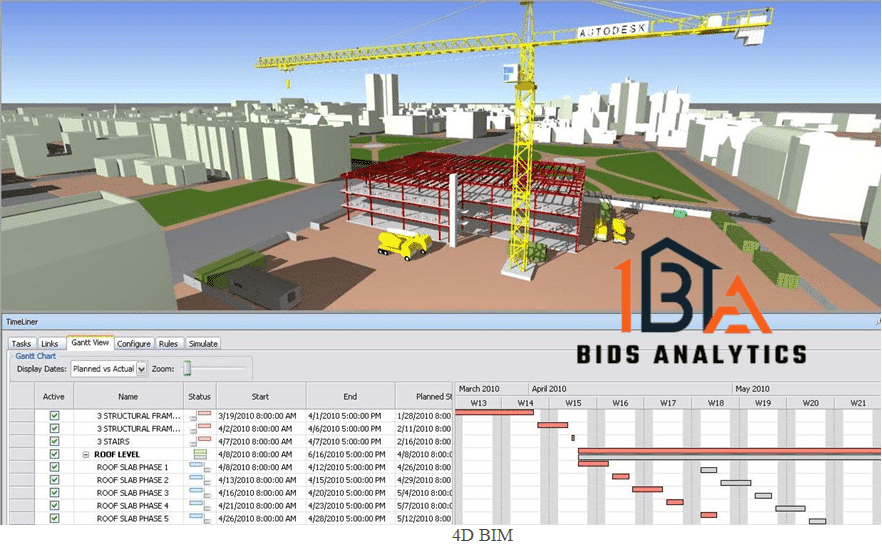Go to the Rules tab
Screen dimensions: 882x548
168,344
